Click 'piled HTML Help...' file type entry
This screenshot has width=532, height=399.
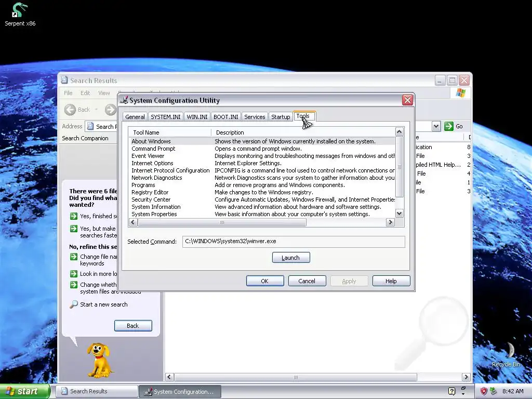click(438, 165)
